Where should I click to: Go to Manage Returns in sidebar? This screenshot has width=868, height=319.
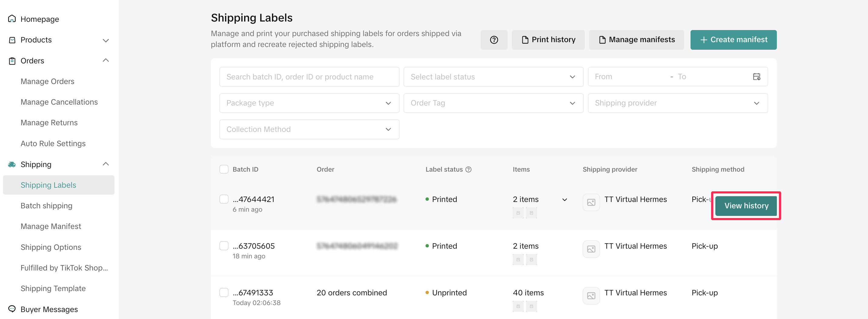tap(49, 123)
